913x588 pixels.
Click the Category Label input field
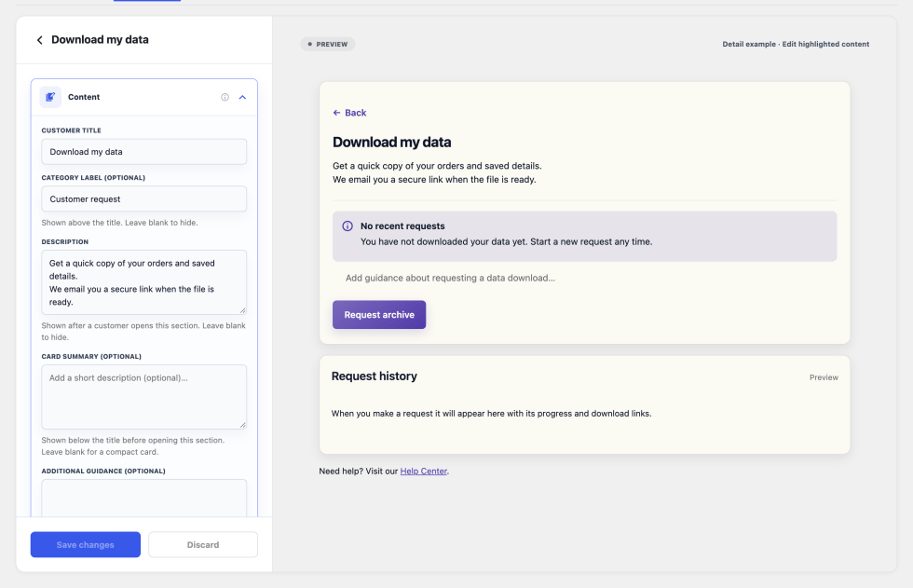click(143, 199)
